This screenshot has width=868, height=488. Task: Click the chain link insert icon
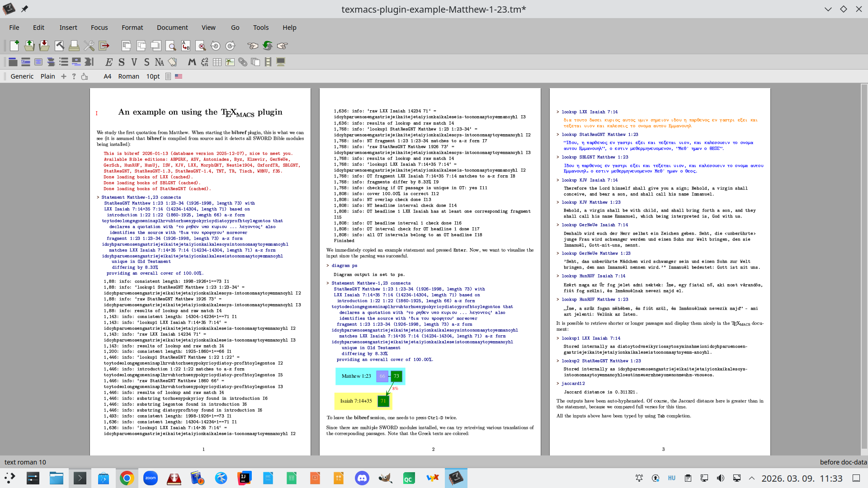[x=243, y=62]
